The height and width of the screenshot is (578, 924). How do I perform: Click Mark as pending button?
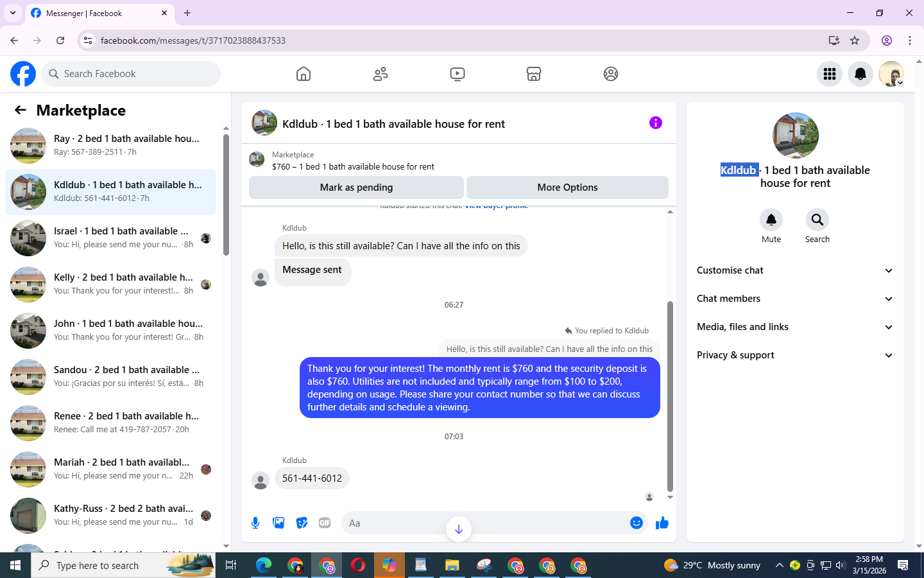tap(356, 188)
